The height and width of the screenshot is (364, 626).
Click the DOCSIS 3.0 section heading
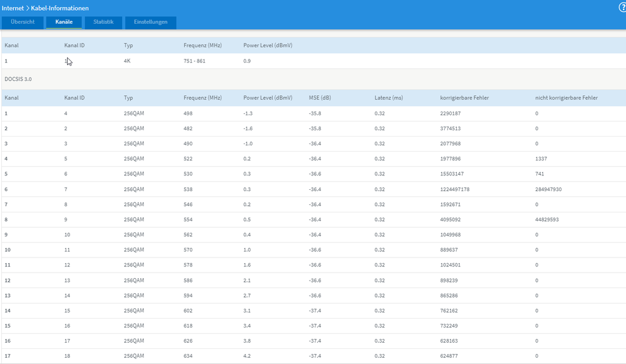tap(18, 79)
